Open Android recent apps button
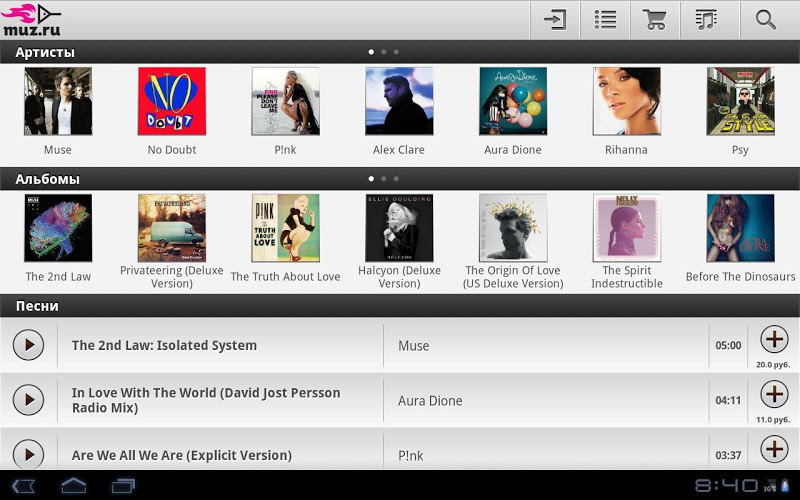The width and height of the screenshot is (800, 500). [x=123, y=485]
